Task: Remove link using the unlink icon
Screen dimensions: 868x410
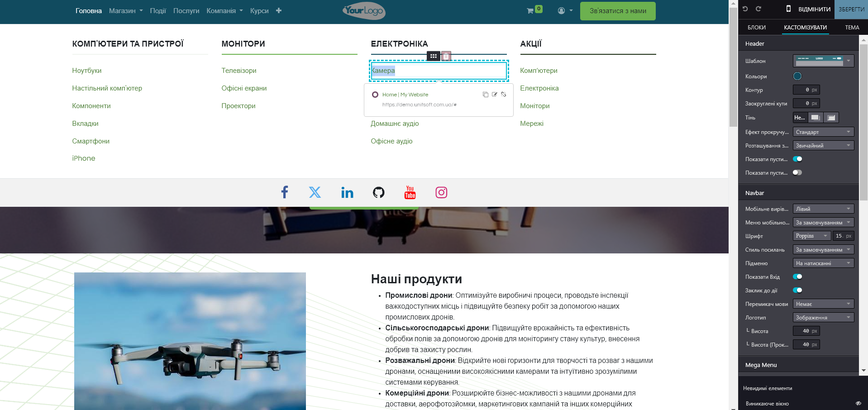Action: point(503,95)
